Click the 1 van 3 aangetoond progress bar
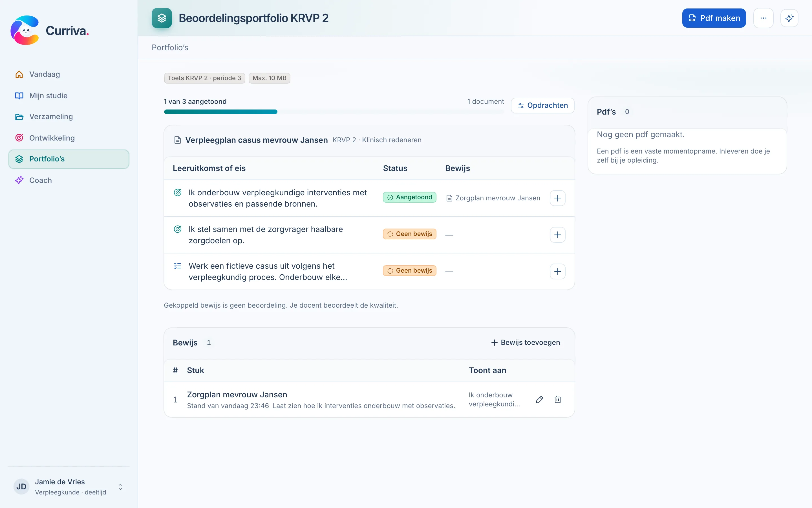 334,112
